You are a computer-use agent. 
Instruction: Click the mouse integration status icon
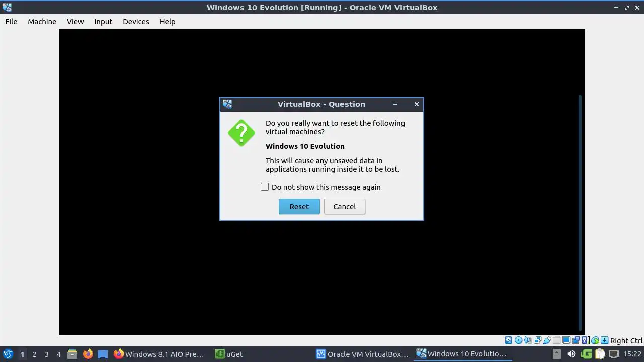595,340
